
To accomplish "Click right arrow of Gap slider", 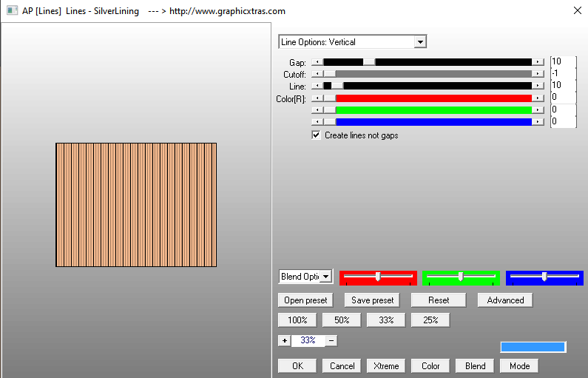I will click(538, 62).
